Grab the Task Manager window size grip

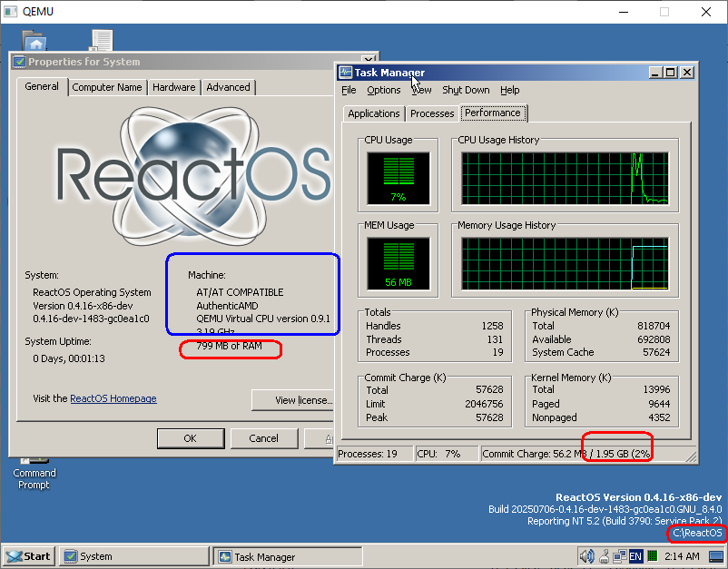[x=691, y=456]
